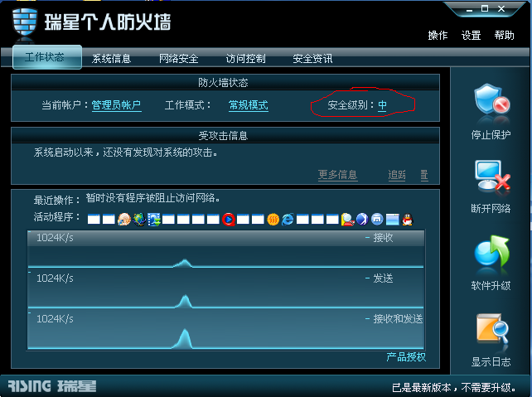Screen dimensions: 532x397
Task: Open the 产品授权 link
Action: [406, 357]
